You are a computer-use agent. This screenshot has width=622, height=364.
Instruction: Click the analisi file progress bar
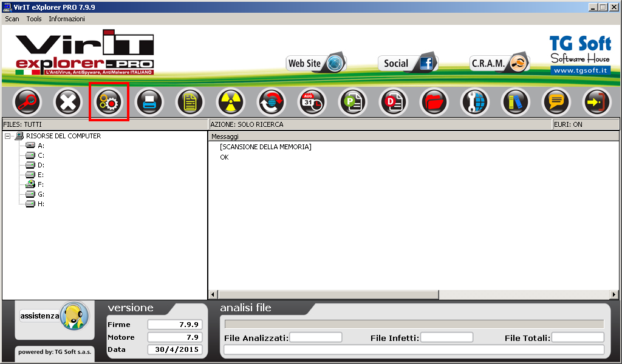click(414, 324)
